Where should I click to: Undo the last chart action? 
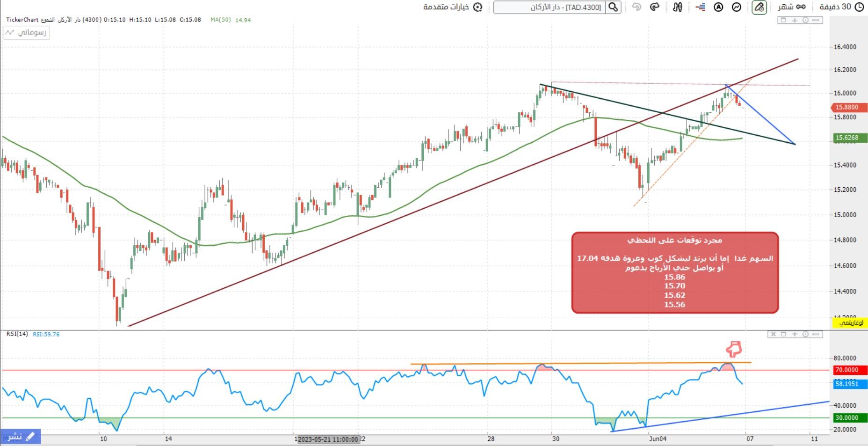coord(636,7)
